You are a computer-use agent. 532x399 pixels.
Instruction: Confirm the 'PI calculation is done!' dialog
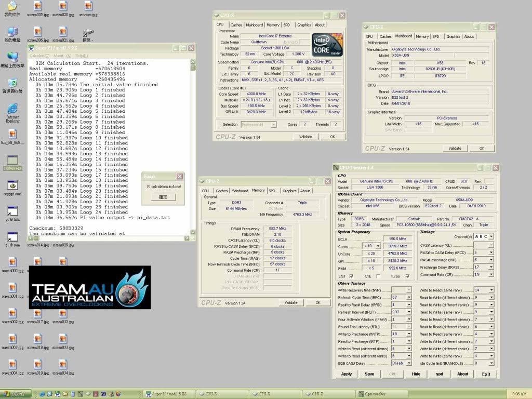163,197
